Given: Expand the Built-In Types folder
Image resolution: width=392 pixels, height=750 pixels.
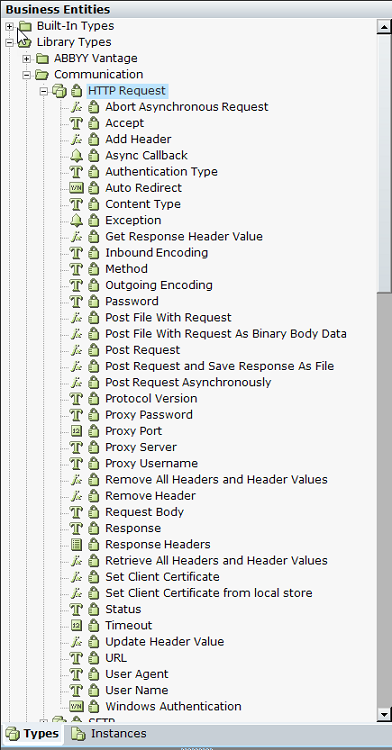Looking at the screenshot, I should pos(10,26).
